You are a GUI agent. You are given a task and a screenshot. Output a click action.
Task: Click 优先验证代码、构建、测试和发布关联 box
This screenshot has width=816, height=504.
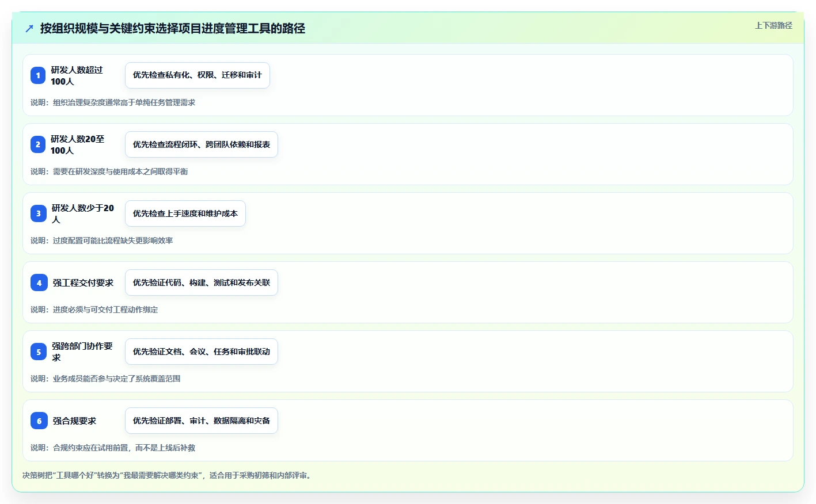202,282
